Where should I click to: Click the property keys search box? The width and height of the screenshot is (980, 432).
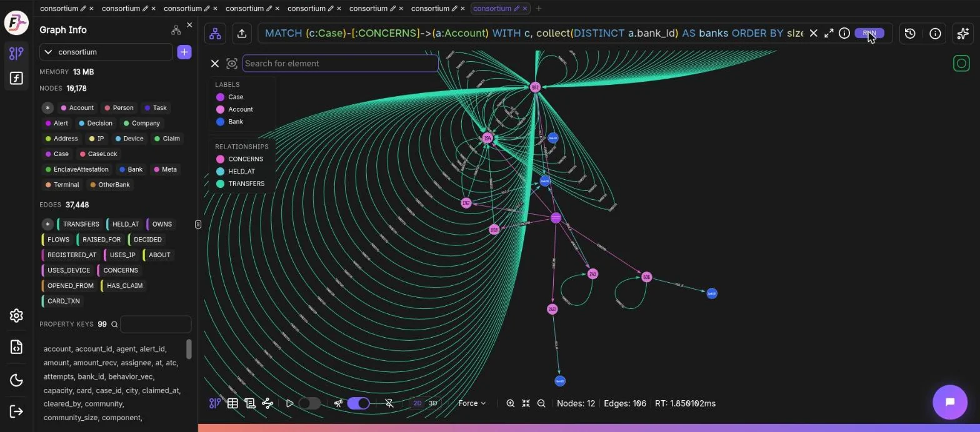point(156,324)
